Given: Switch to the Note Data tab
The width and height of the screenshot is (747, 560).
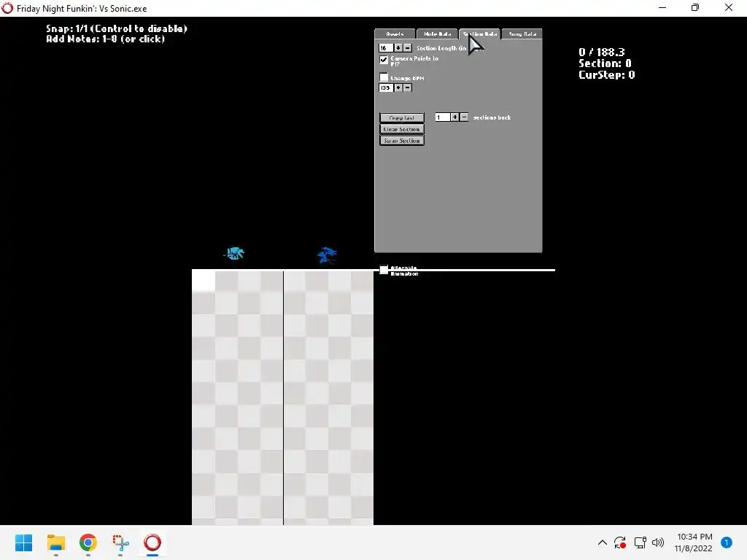Looking at the screenshot, I should point(438,34).
